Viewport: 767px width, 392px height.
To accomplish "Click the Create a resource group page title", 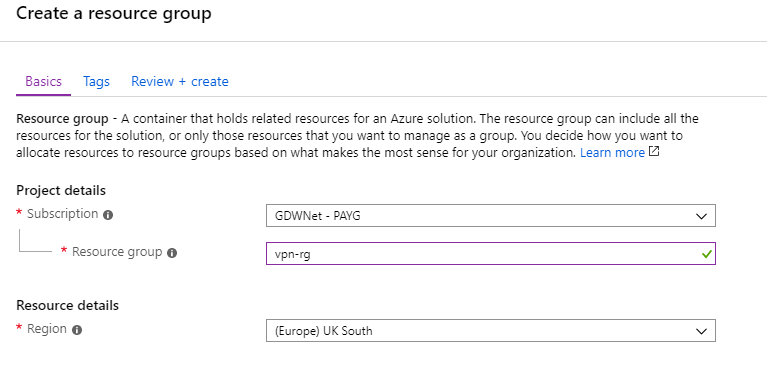I will [114, 13].
